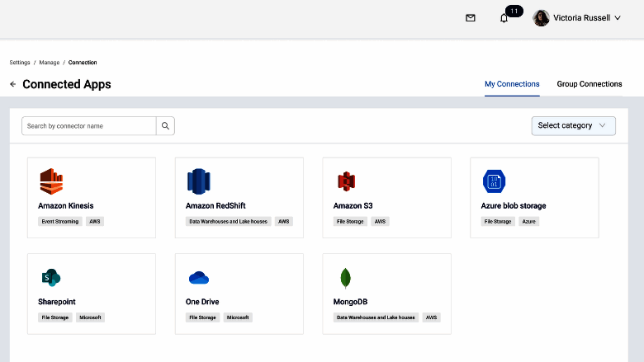Focus the Search by connector name field
Image resolution: width=644 pixels, height=362 pixels.
88,126
